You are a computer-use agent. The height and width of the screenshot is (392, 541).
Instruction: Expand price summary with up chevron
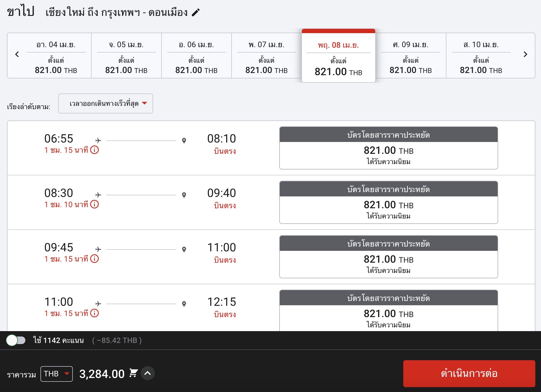(147, 373)
